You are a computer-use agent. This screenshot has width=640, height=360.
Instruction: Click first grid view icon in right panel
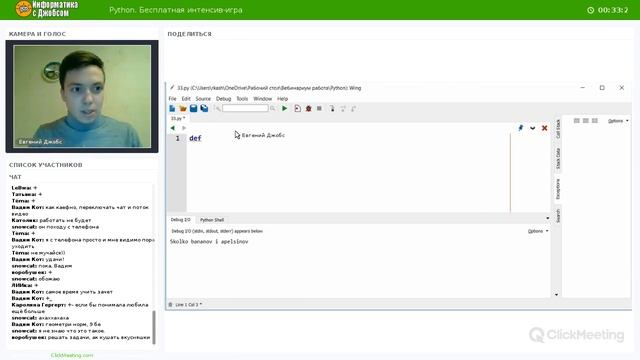577,121
